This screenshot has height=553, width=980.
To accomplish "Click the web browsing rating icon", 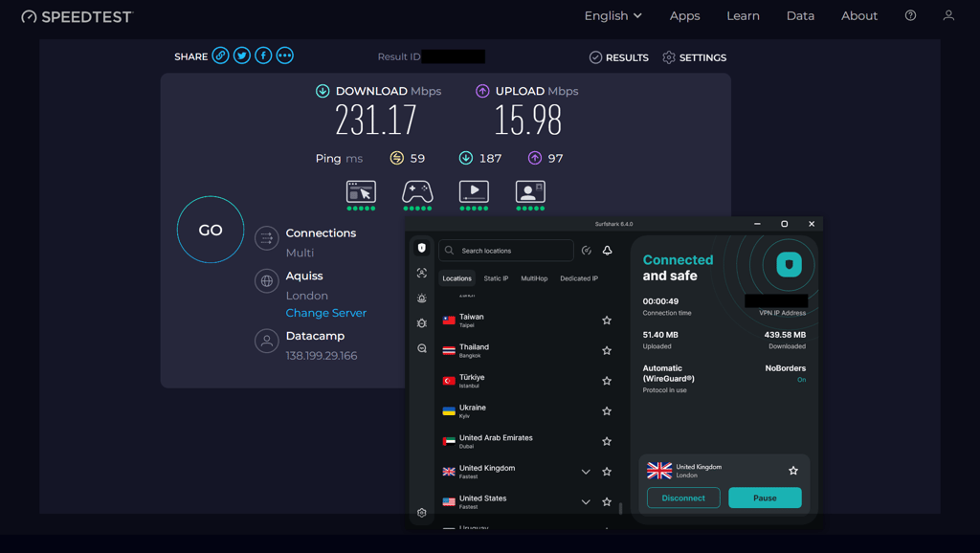I will click(361, 192).
